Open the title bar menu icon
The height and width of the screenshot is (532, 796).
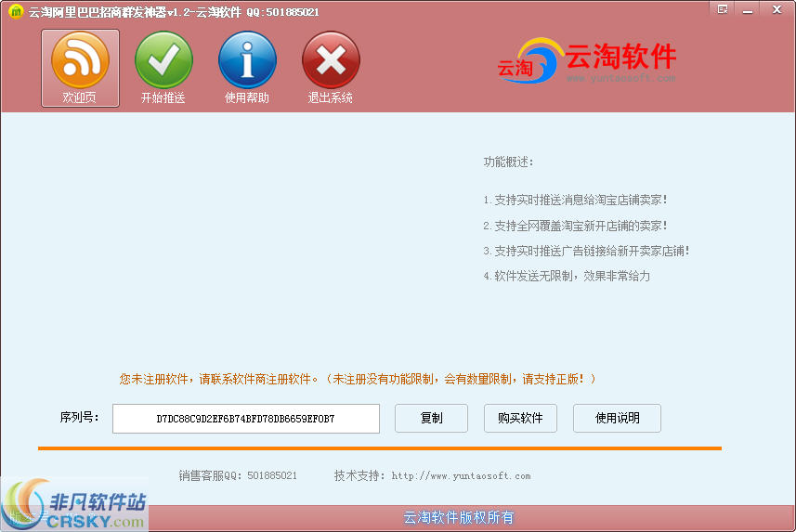723,9
